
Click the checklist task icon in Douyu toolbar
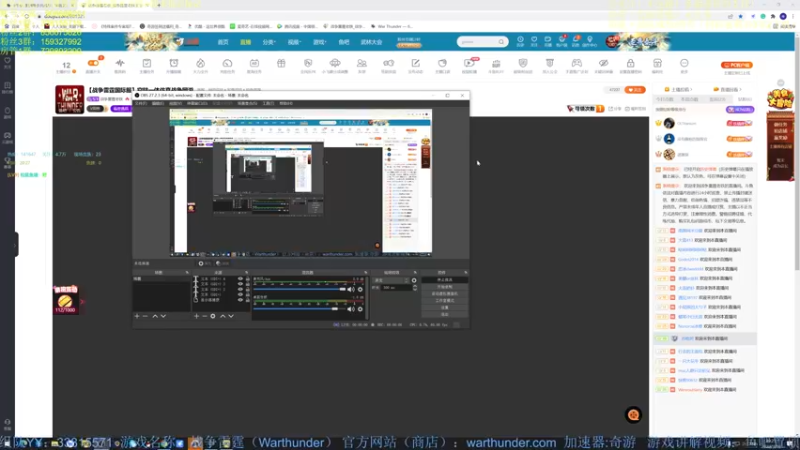146,63
